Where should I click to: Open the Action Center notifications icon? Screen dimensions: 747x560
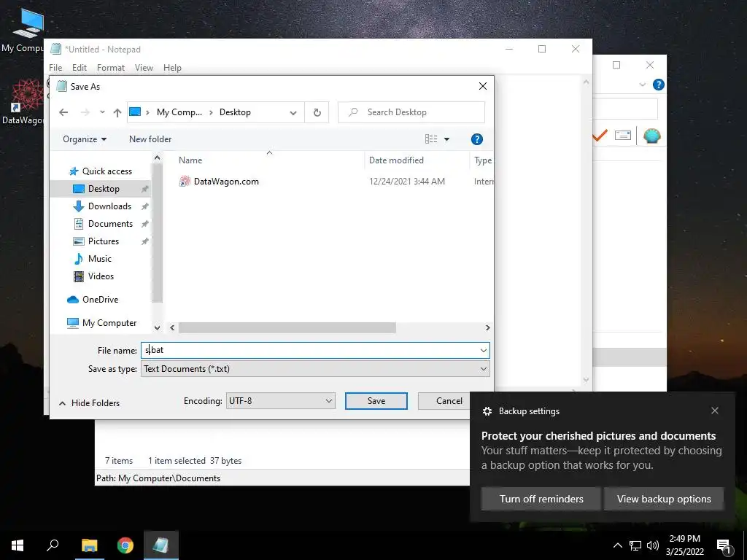coord(724,546)
